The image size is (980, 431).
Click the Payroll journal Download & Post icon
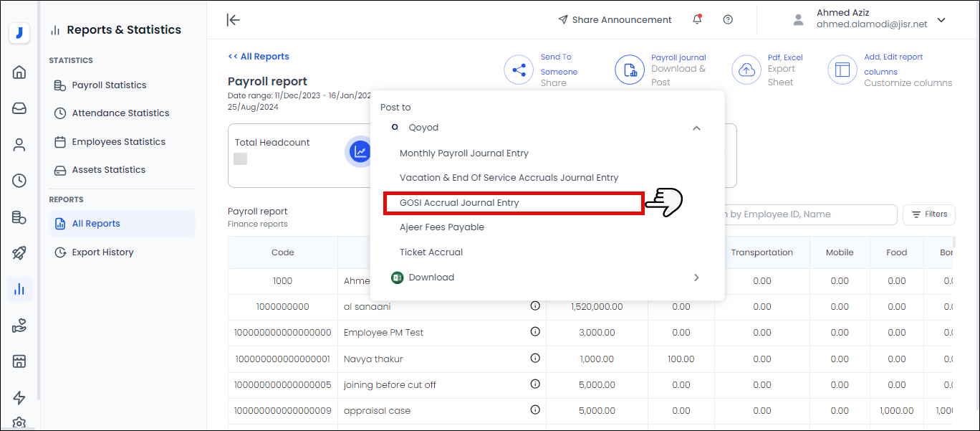(630, 70)
